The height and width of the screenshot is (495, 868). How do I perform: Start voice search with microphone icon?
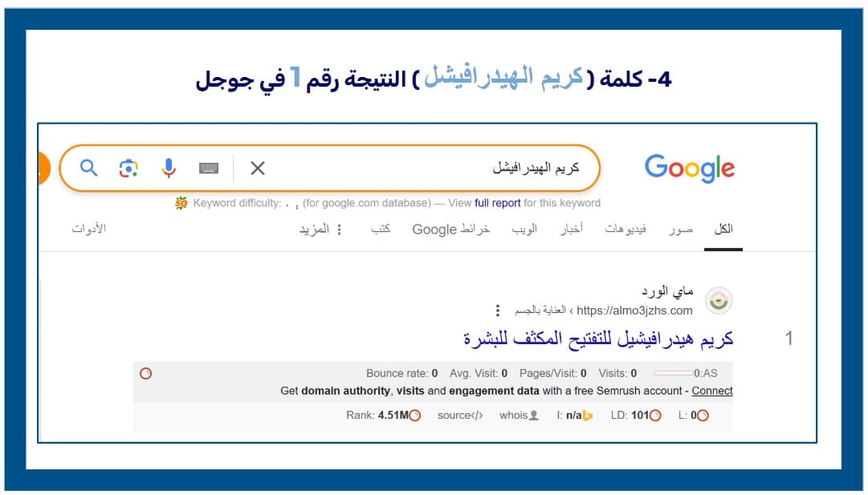(x=168, y=168)
